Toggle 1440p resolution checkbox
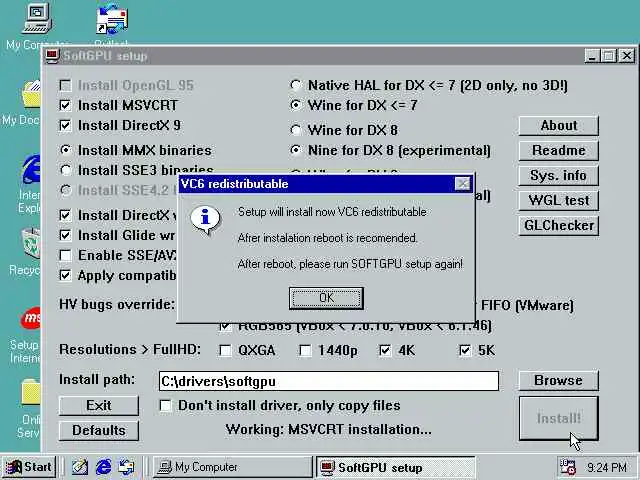 [305, 351]
